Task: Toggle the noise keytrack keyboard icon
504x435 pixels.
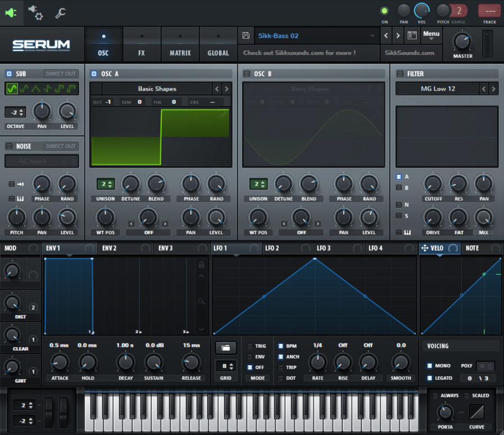Action: click(x=21, y=199)
